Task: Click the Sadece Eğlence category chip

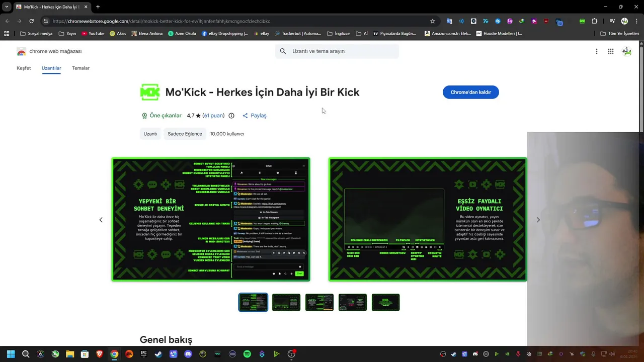Action: pyautogui.click(x=185, y=134)
